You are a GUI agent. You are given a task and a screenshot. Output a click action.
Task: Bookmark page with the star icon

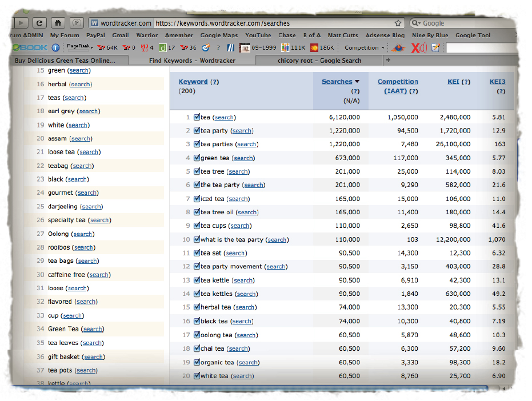point(398,23)
